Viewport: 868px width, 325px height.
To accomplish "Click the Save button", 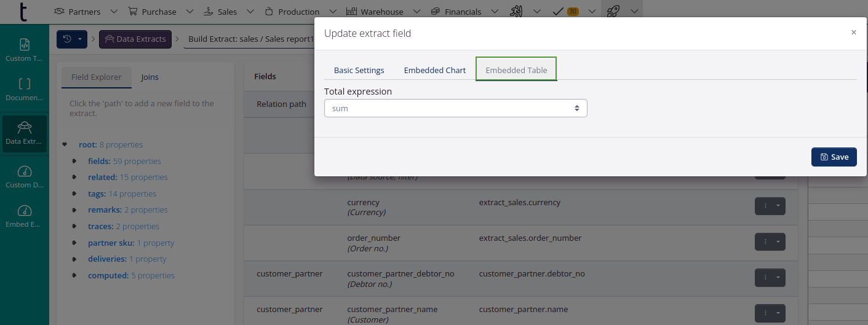I will click(x=834, y=157).
